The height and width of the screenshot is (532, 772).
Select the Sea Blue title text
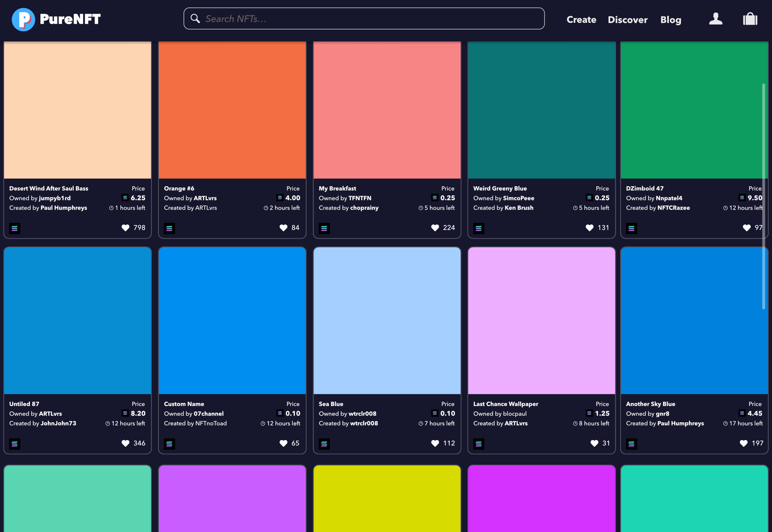pos(331,404)
